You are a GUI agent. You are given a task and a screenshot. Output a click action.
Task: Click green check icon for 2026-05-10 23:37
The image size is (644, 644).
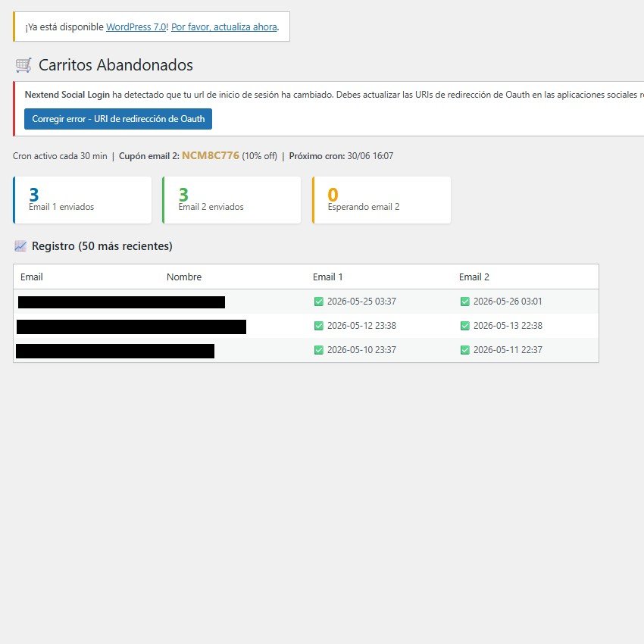click(319, 350)
